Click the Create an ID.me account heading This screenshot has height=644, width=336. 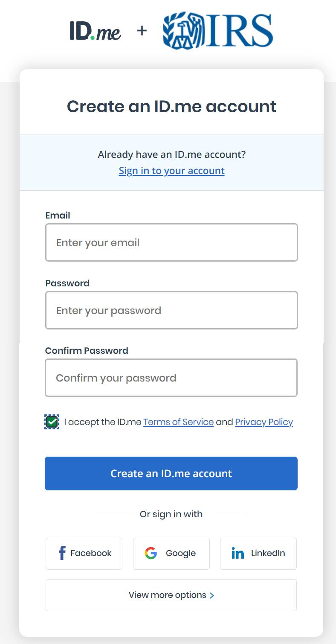171,106
